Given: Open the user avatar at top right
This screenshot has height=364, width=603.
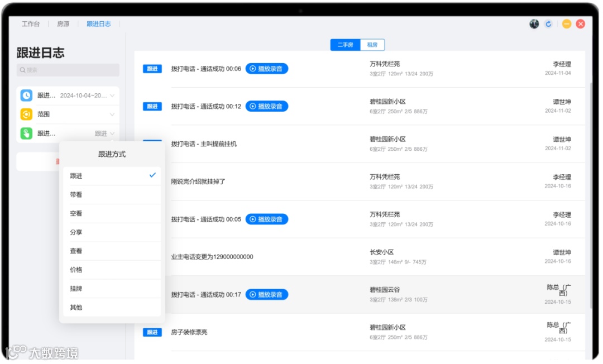Looking at the screenshot, I should [534, 24].
